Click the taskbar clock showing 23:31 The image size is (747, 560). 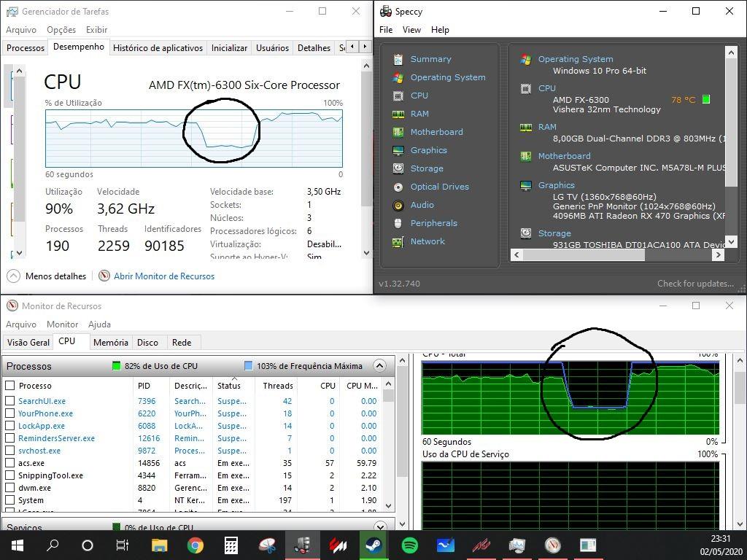point(720,539)
